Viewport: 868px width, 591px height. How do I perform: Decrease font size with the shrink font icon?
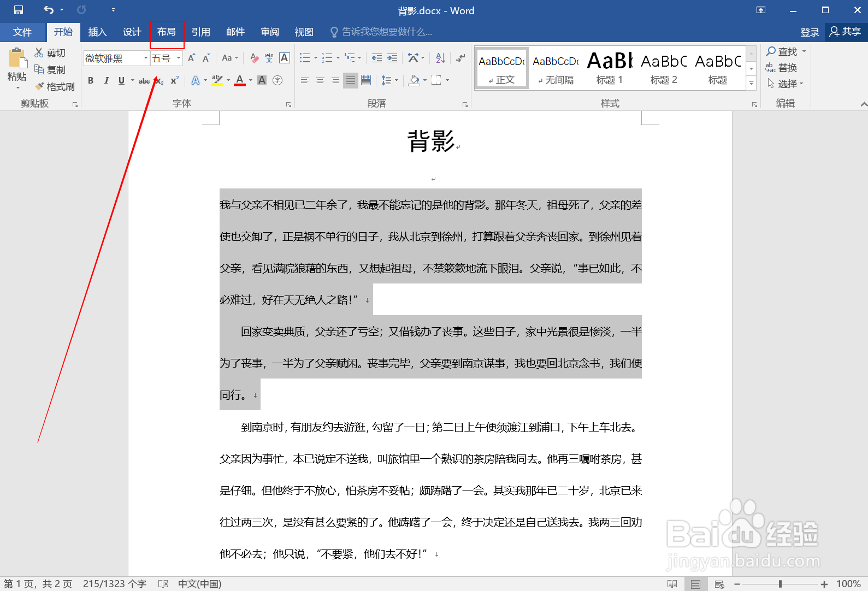[206, 58]
